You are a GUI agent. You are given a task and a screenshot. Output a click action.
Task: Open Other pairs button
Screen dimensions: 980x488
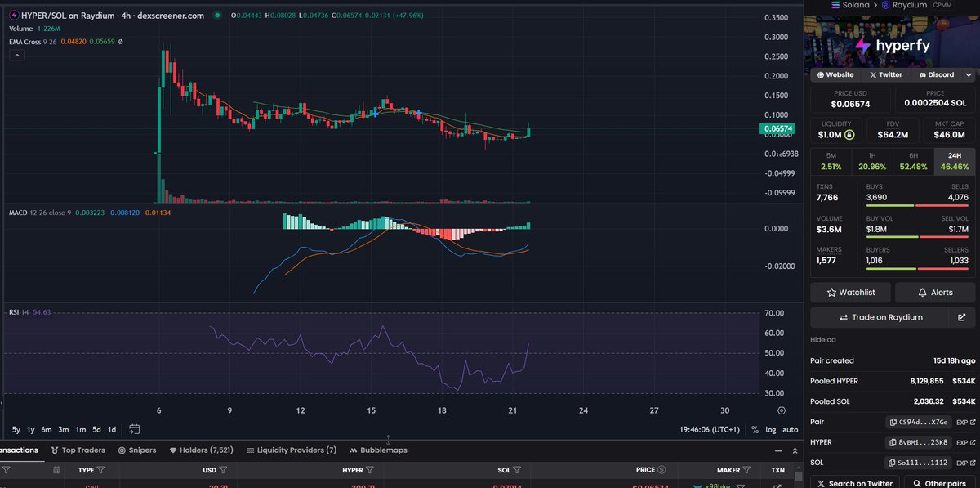click(x=940, y=483)
